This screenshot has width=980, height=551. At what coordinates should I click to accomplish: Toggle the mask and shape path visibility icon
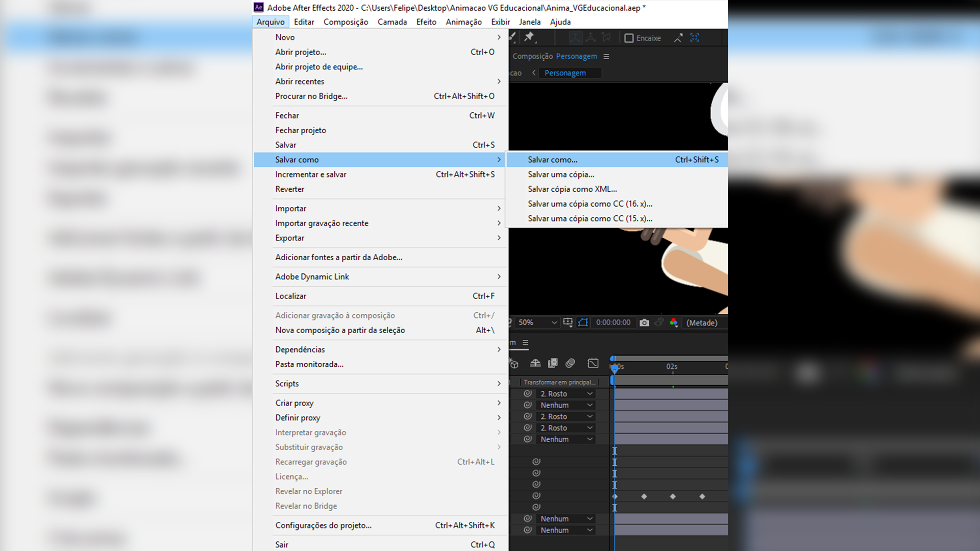(x=583, y=322)
